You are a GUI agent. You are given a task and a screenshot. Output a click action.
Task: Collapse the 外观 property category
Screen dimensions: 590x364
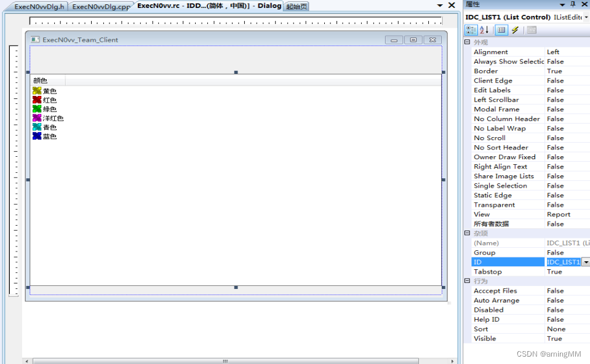468,42
